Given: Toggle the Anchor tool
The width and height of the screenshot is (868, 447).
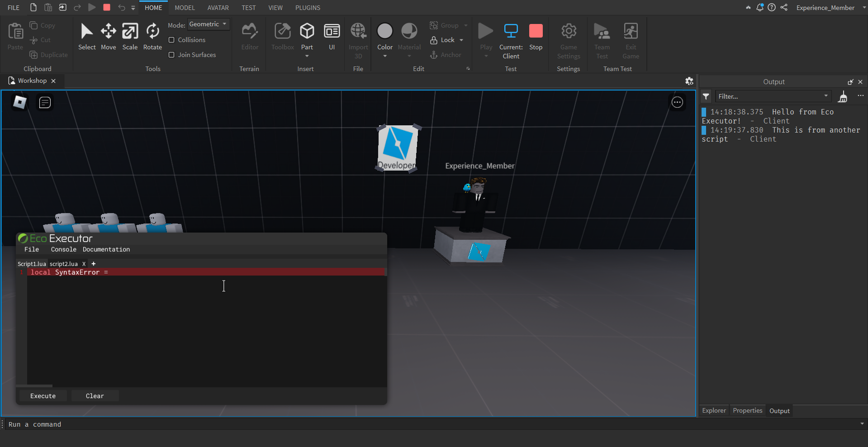Looking at the screenshot, I should pyautogui.click(x=446, y=55).
